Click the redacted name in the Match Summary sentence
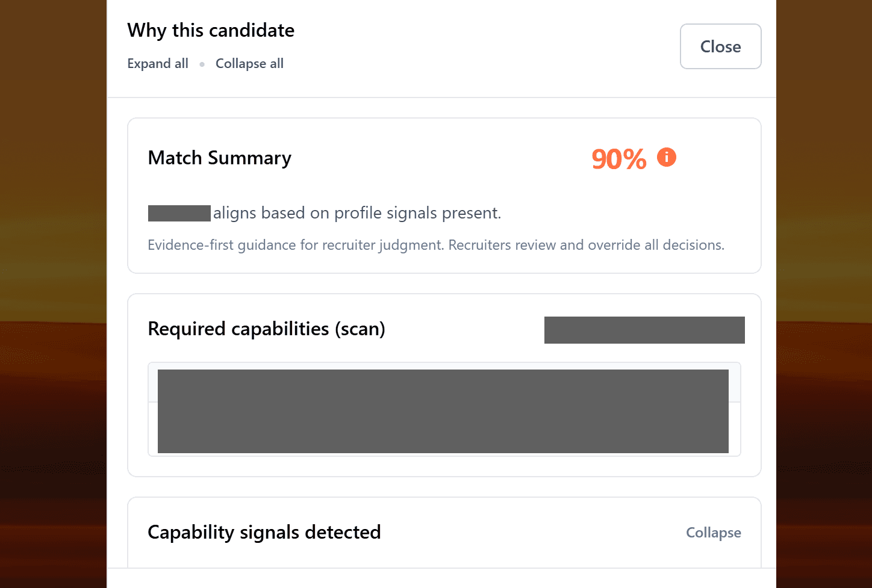The width and height of the screenshot is (872, 588). click(x=179, y=212)
